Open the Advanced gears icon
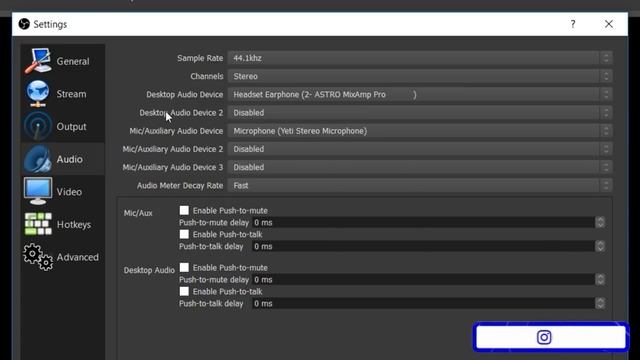Image resolution: width=640 pixels, height=360 pixels. pyautogui.click(x=38, y=257)
